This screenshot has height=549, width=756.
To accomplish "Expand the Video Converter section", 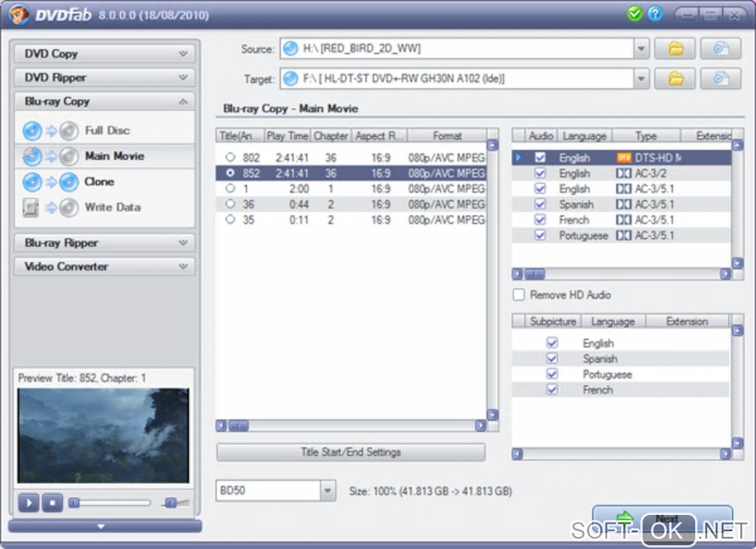I will [105, 266].
